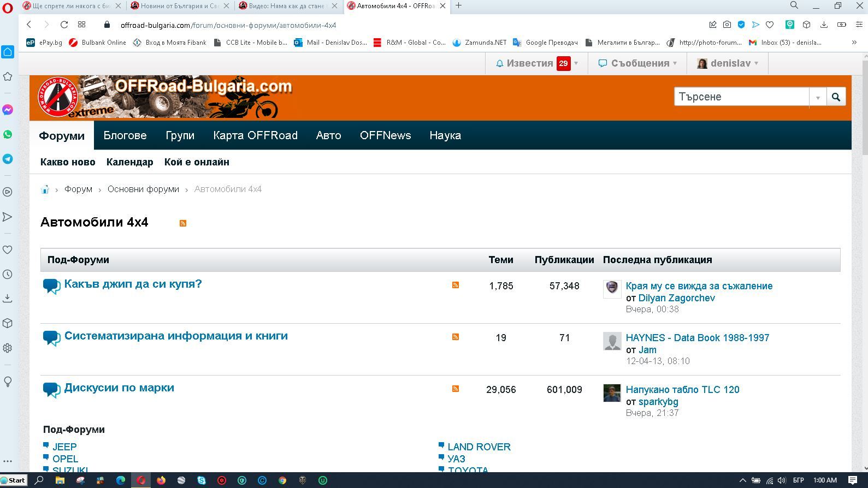Open the Google Преводач bookmark
Screen dimensions: 868x488
pos(545,42)
